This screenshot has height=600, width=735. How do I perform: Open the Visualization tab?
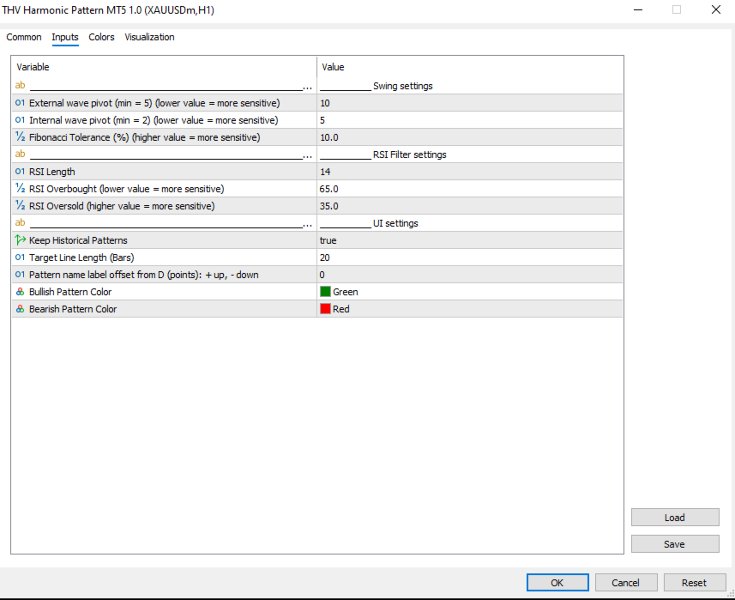[150, 37]
